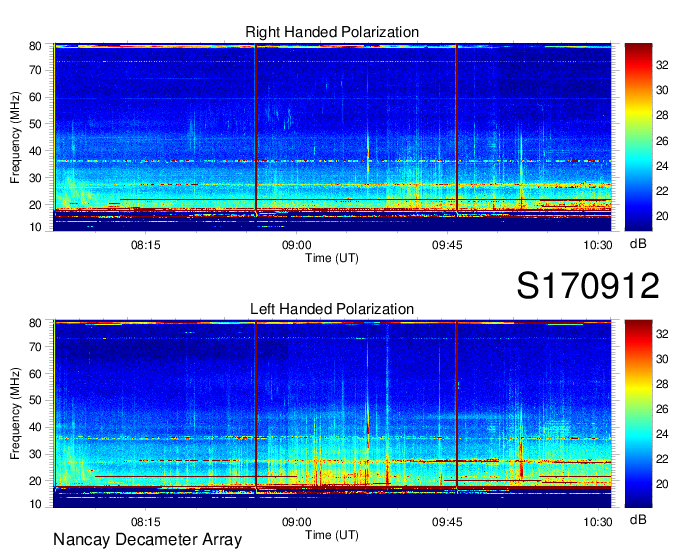Click the 40 MHz tick on Left Handed plot

(35, 428)
